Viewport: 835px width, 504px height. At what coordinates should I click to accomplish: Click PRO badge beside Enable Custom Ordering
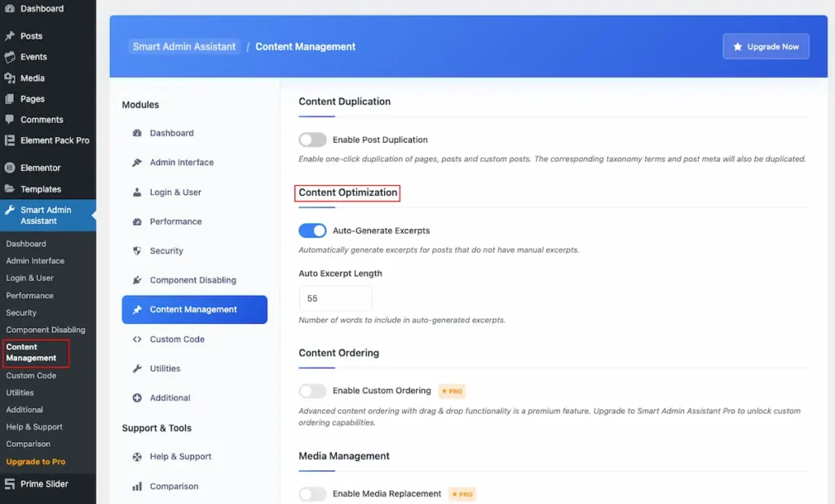[452, 391]
